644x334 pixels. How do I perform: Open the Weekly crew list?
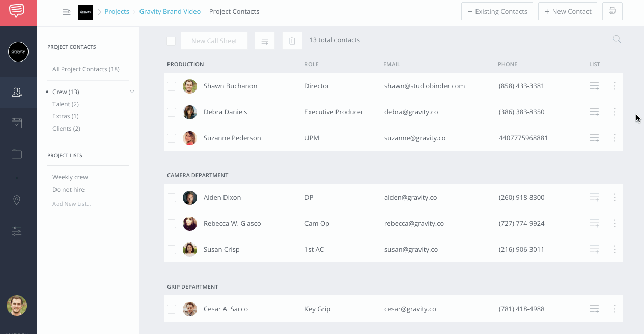(x=70, y=177)
